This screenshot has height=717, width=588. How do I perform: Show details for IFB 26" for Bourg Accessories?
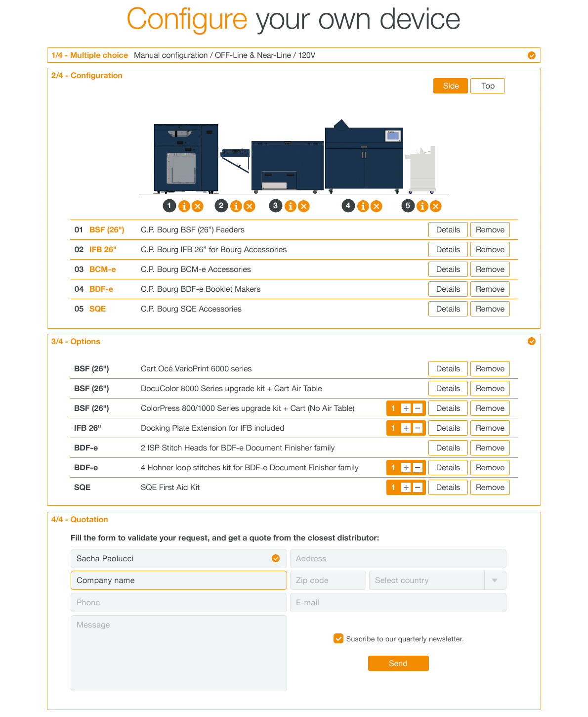448,250
